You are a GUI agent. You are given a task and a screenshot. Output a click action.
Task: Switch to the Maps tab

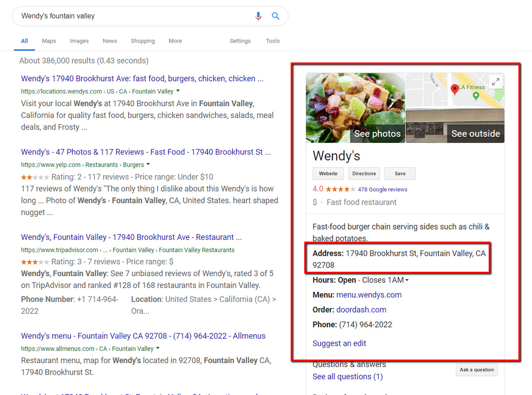tap(49, 41)
